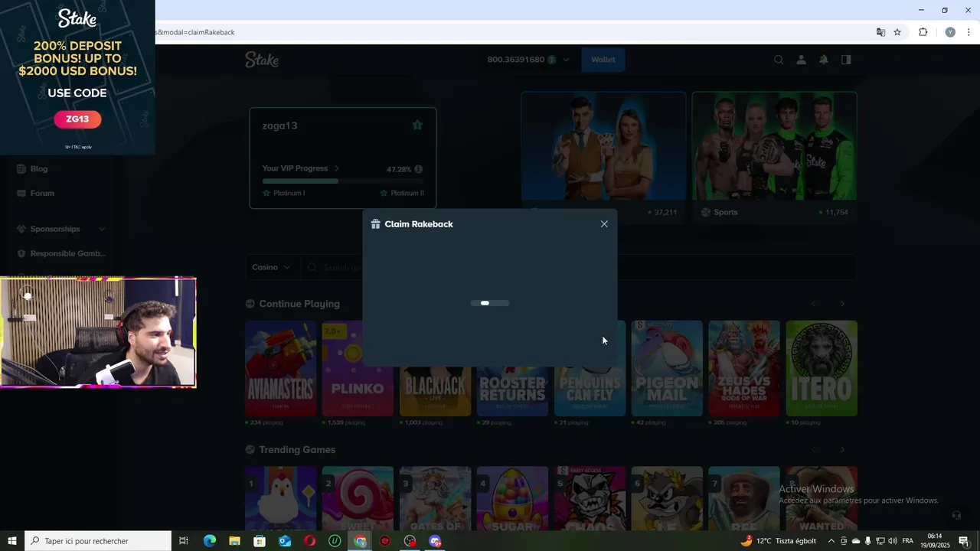Screen dimensions: 980x551
Task: Go to next Trending Games page
Action: click(842, 449)
